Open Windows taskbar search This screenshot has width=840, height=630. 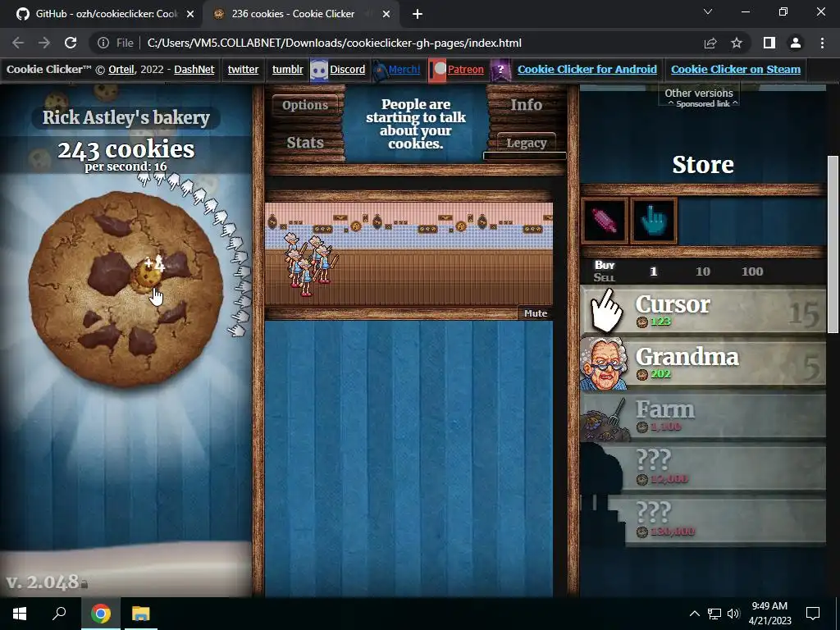pyautogui.click(x=59, y=614)
